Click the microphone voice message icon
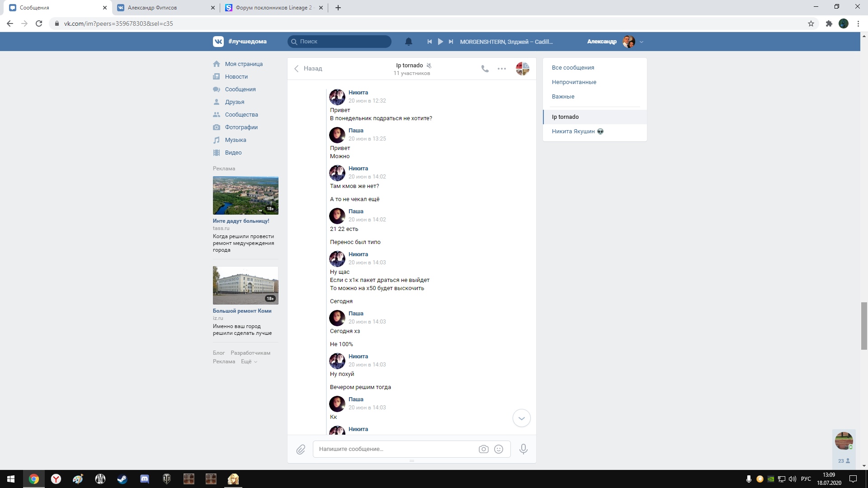 click(524, 449)
